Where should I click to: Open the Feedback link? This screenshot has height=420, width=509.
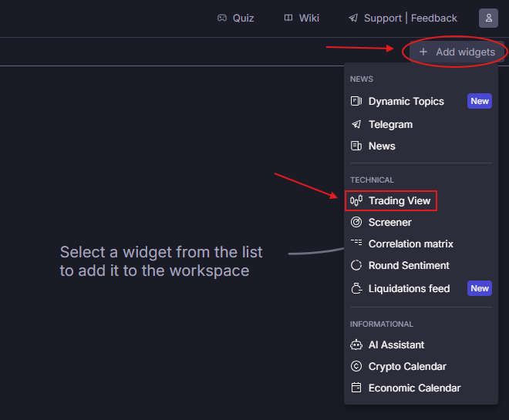tap(434, 18)
